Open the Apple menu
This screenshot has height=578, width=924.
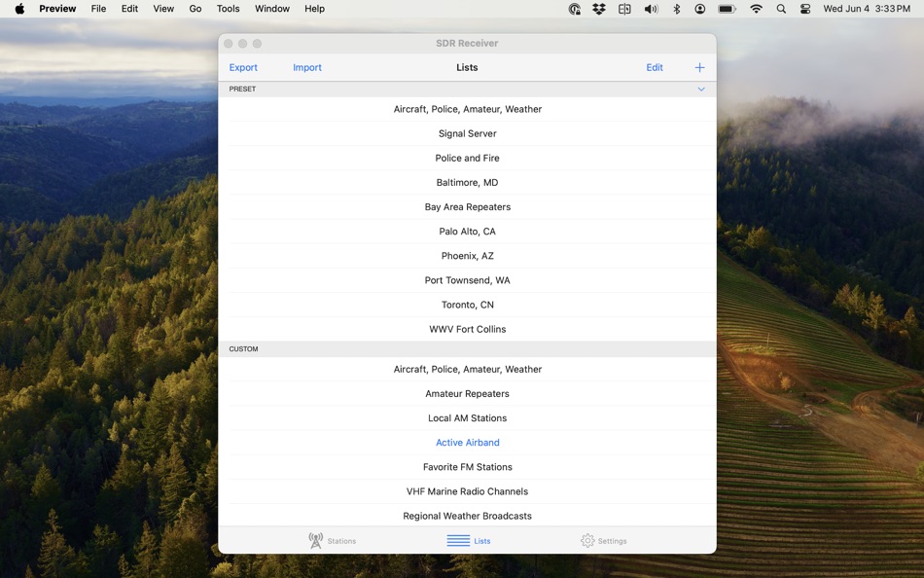(19, 9)
